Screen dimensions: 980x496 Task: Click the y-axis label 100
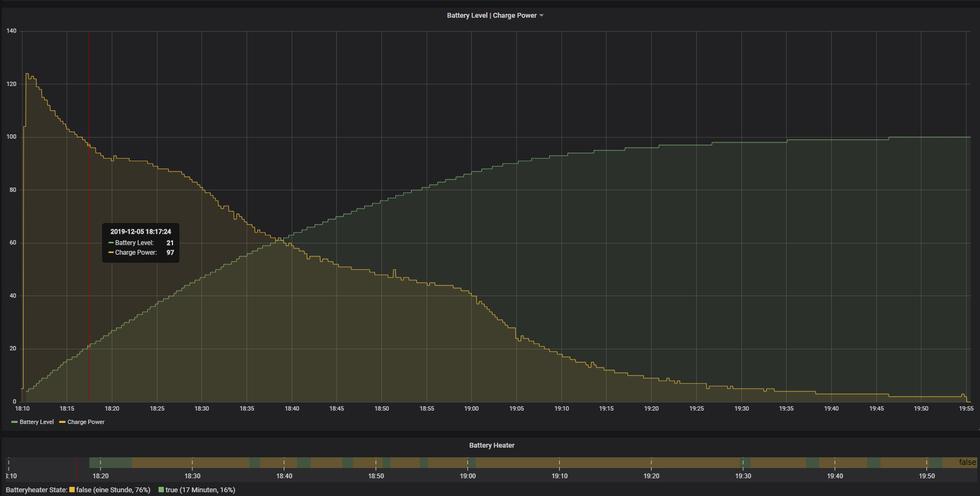pyautogui.click(x=11, y=137)
